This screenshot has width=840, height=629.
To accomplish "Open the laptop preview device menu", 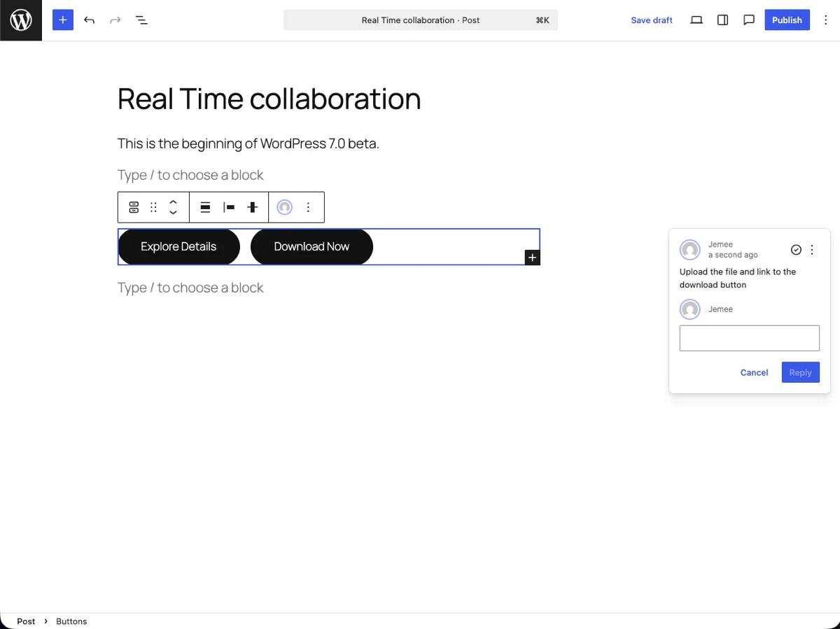I will [696, 20].
